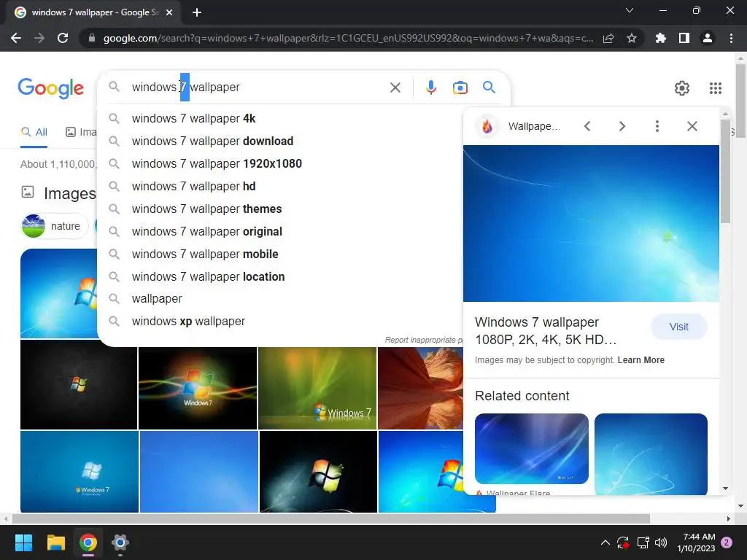Open the volume control in the tray
747x560 pixels.
pos(661,542)
